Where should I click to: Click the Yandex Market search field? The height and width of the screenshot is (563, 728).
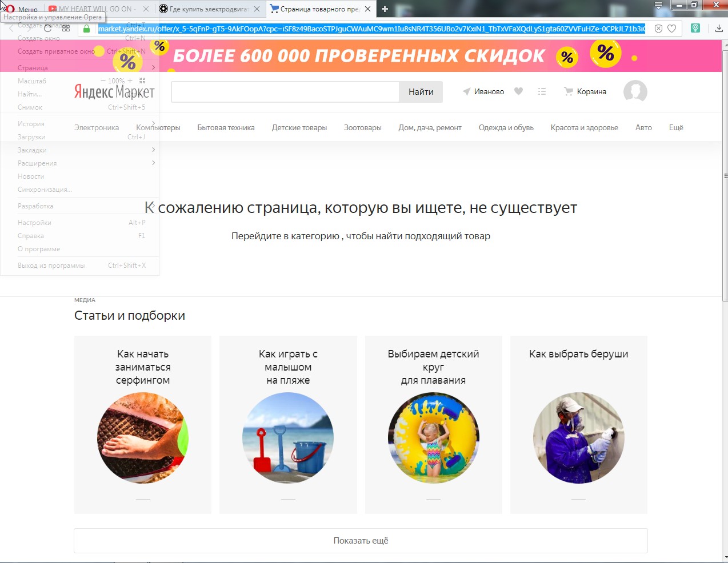pos(285,92)
